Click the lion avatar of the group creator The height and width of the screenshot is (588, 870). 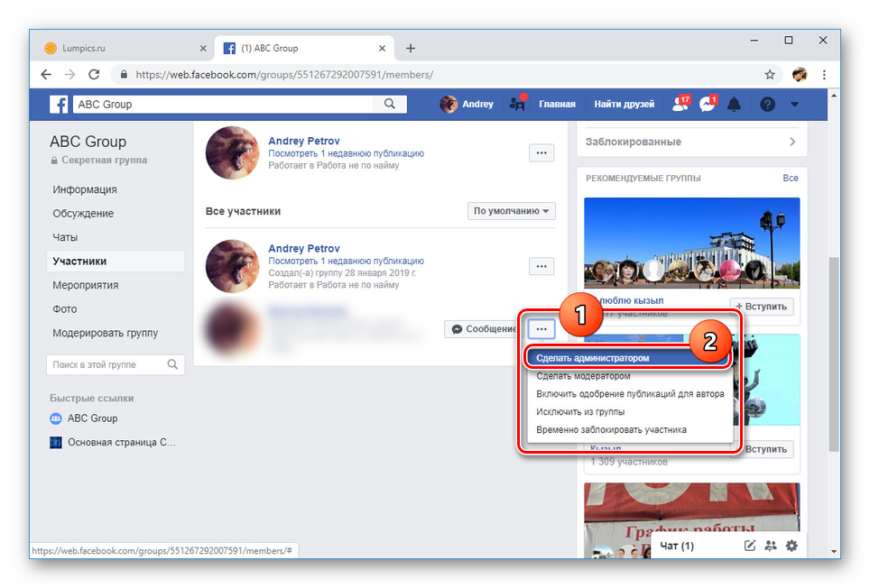(x=233, y=266)
